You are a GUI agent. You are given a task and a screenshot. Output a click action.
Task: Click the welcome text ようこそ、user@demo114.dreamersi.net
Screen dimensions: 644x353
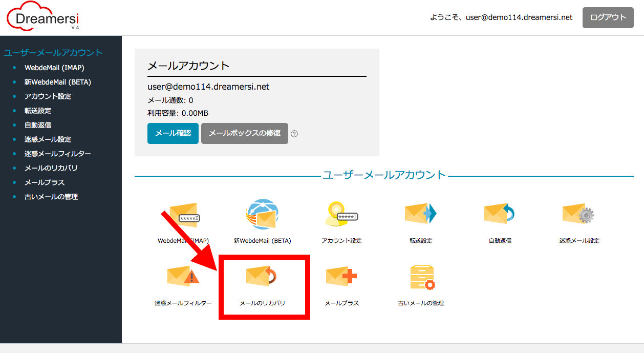tap(501, 17)
